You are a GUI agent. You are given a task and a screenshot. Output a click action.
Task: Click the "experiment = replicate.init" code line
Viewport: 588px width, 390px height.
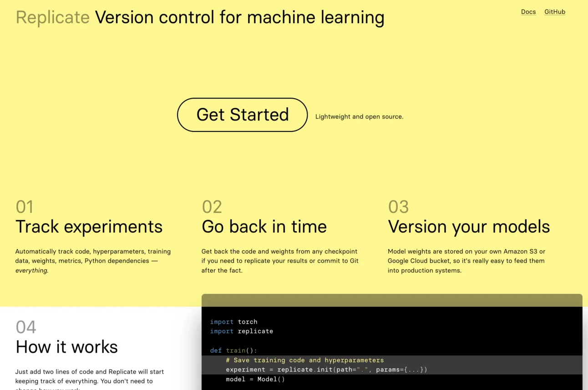pyautogui.click(x=326, y=370)
